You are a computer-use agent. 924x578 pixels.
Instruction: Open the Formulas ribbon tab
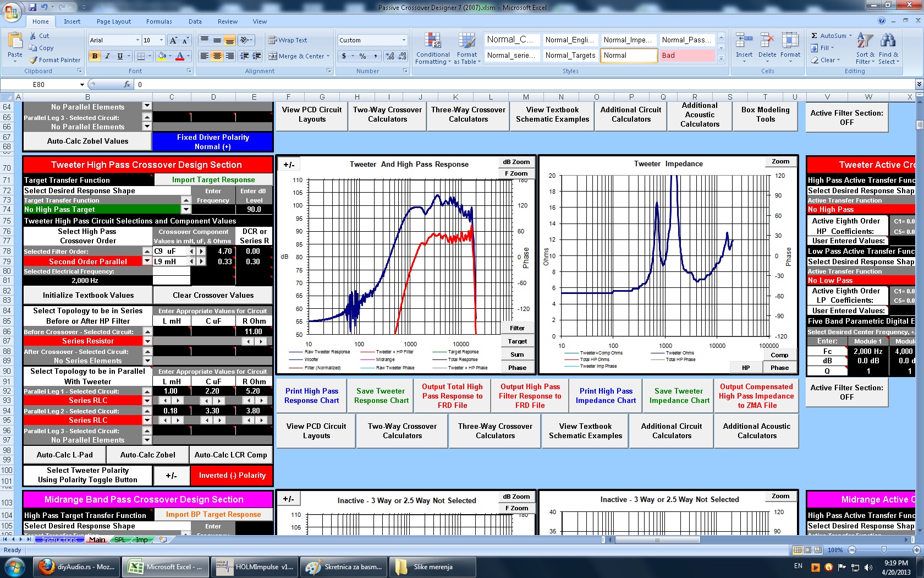click(159, 21)
